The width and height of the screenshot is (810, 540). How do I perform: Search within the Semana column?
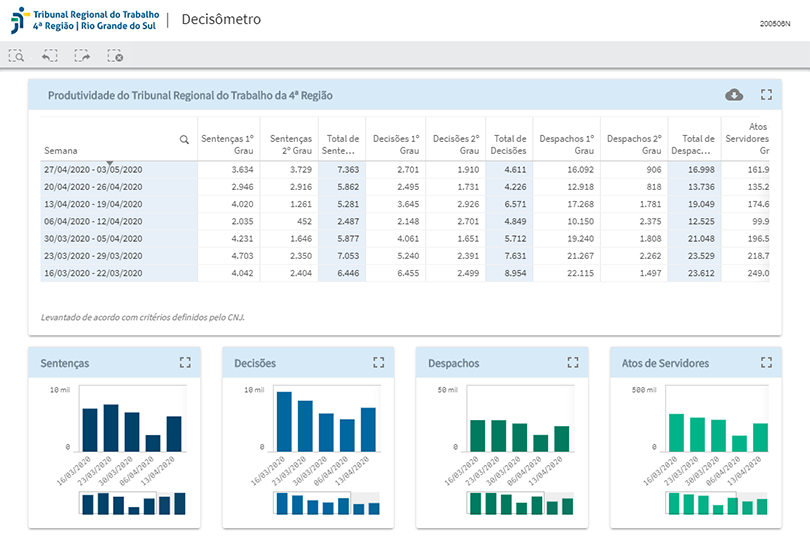(x=184, y=140)
